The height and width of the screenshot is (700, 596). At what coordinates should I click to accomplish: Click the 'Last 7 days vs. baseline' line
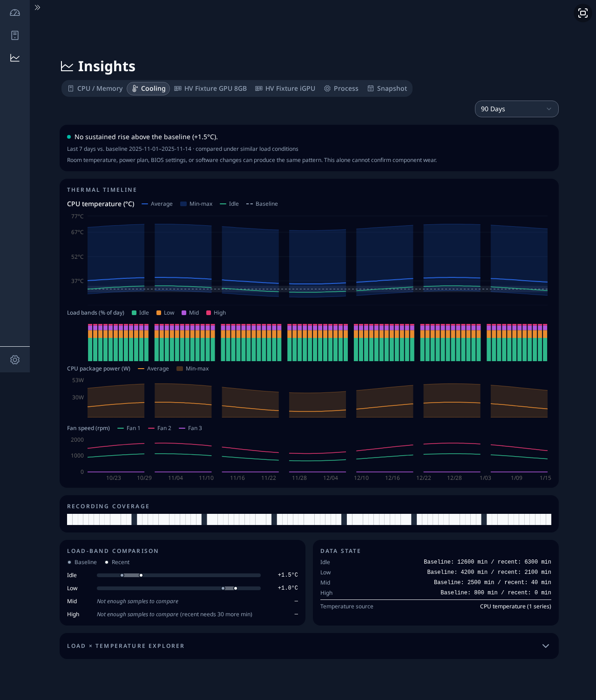[x=183, y=149]
